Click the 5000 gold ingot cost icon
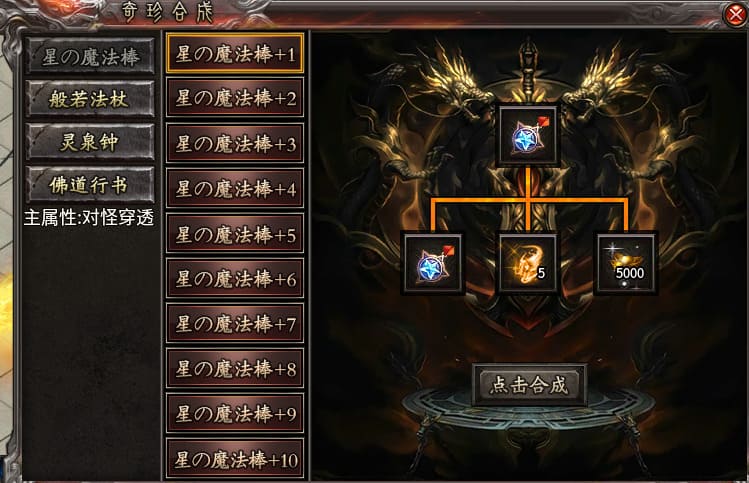 [x=626, y=263]
